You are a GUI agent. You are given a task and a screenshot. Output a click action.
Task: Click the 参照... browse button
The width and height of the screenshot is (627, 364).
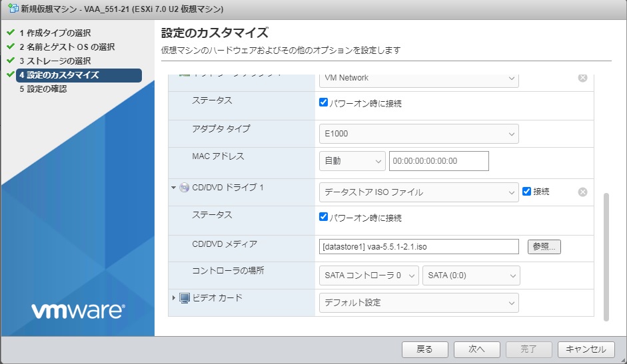point(544,246)
